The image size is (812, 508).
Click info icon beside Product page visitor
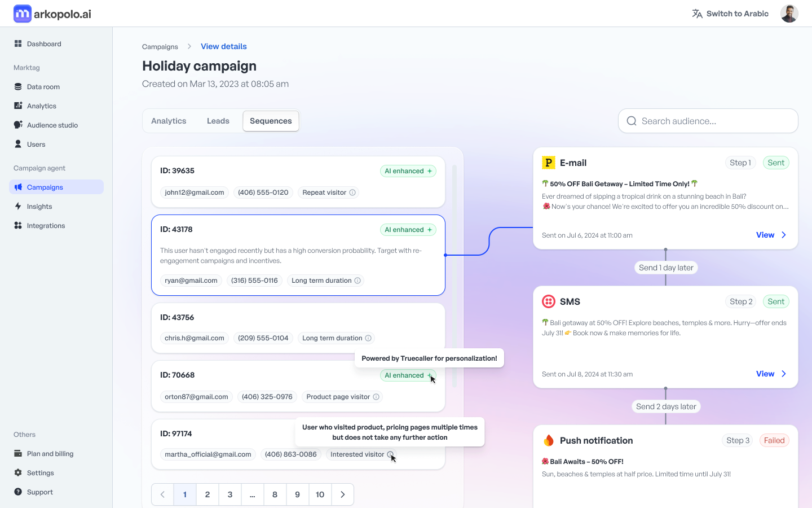[376, 397]
